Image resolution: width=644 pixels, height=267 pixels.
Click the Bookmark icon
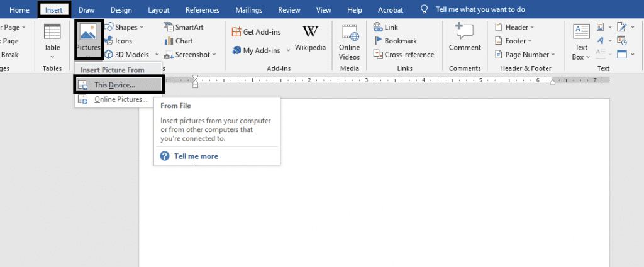tap(379, 41)
